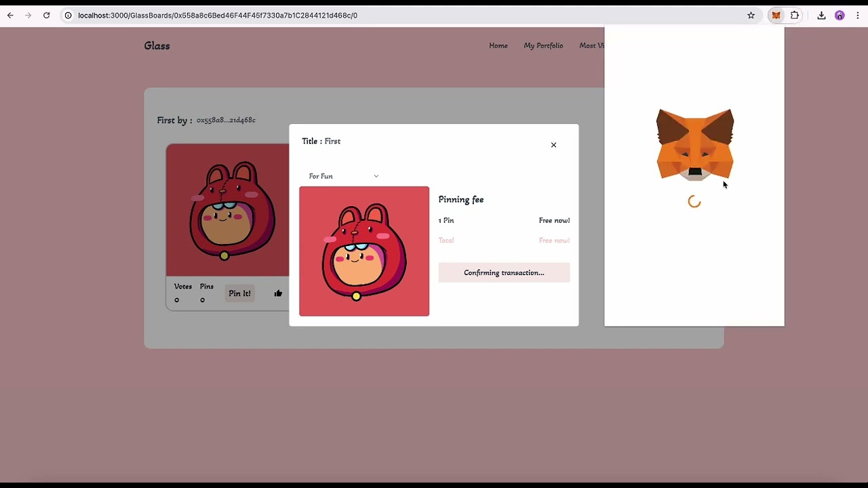Click the Glass logo
Viewport: 868px width, 488px height.
pyautogui.click(x=157, y=45)
